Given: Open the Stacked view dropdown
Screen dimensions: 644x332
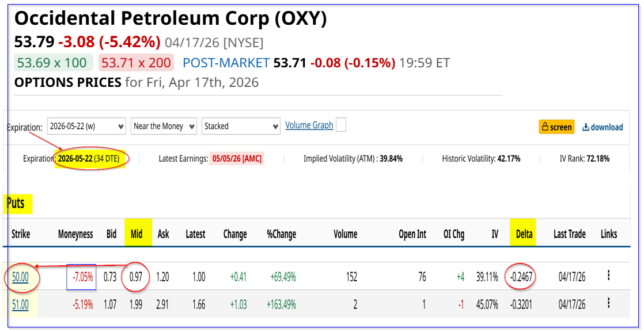Looking at the screenshot, I should coord(241,126).
